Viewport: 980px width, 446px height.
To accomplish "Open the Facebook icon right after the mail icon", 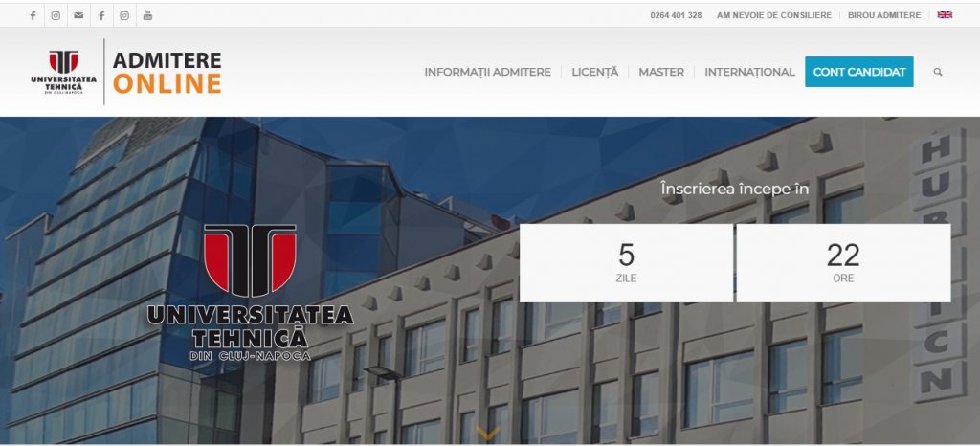I will (101, 15).
